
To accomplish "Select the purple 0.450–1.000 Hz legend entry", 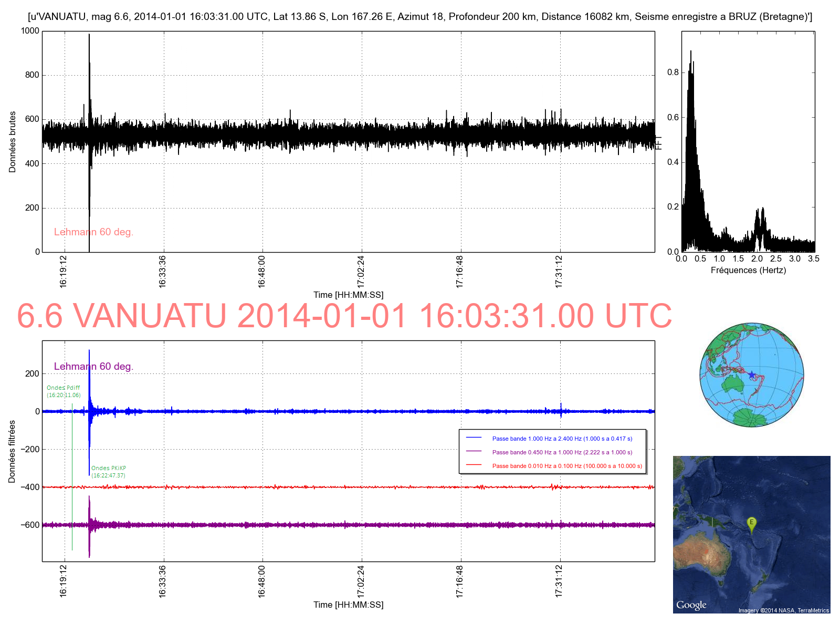I will tap(562, 452).
